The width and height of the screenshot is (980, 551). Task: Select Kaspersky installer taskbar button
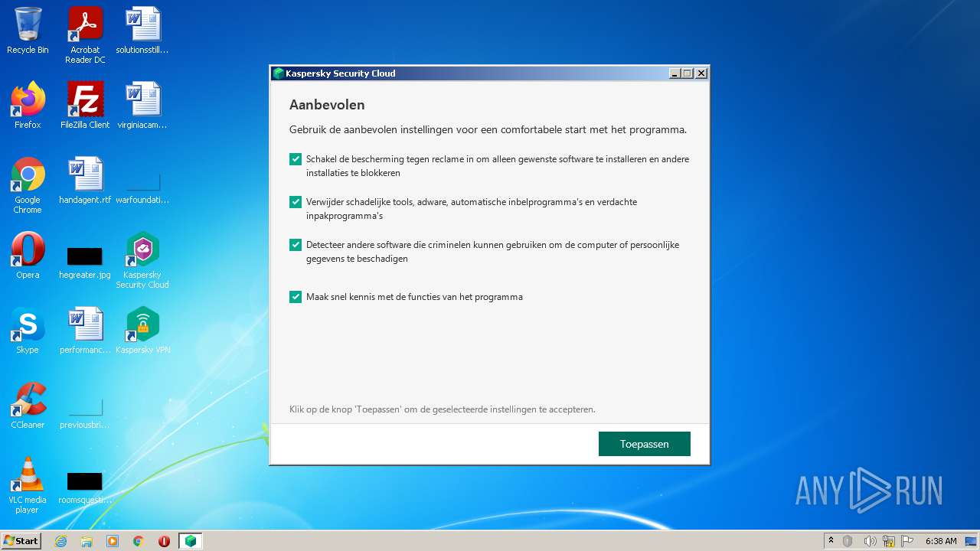pos(190,541)
